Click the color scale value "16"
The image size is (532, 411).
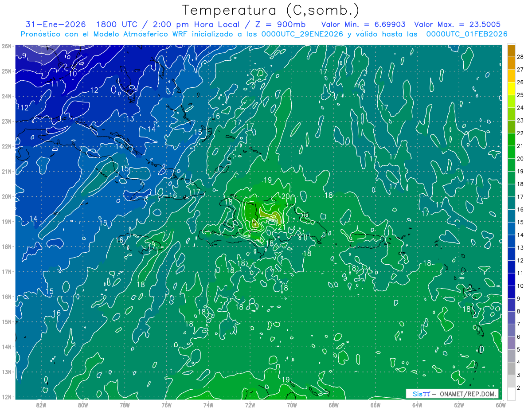520,209
